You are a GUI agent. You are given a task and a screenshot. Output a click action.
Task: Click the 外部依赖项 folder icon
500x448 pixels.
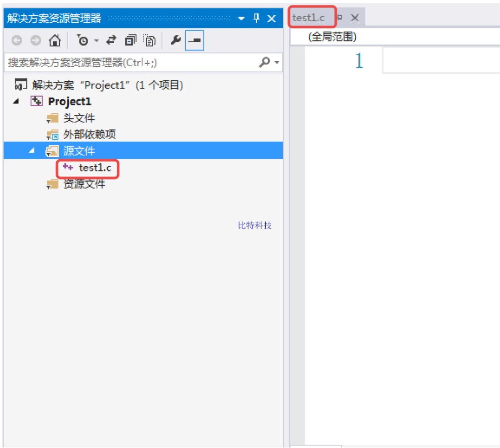point(52,135)
